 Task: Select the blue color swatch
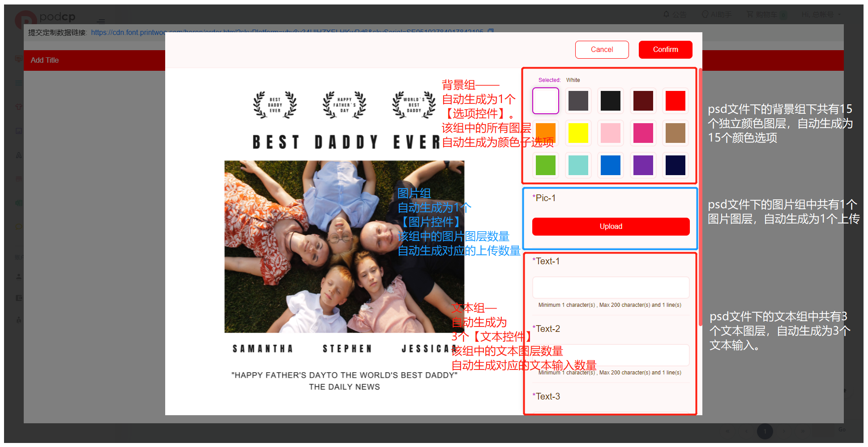[611, 165]
